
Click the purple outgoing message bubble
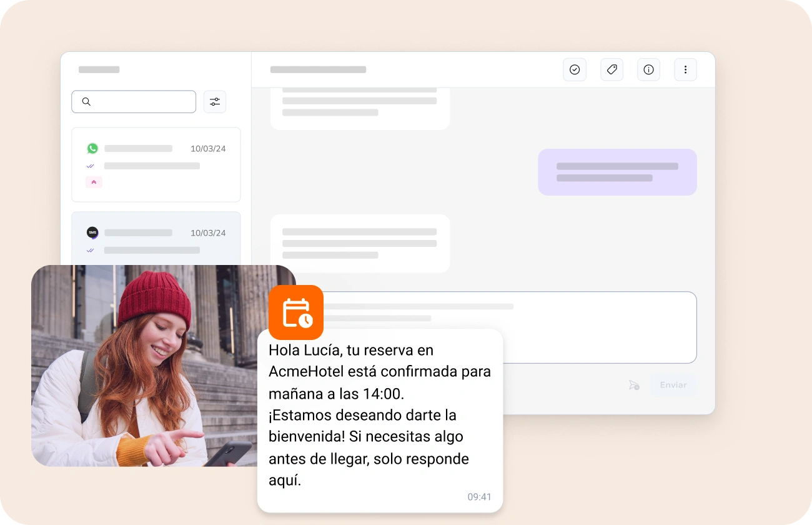click(x=617, y=172)
